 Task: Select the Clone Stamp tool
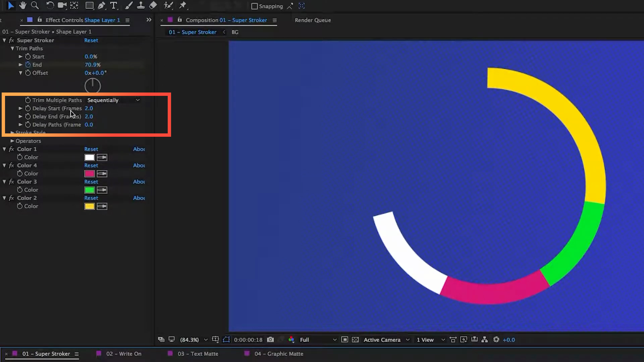pos(141,5)
